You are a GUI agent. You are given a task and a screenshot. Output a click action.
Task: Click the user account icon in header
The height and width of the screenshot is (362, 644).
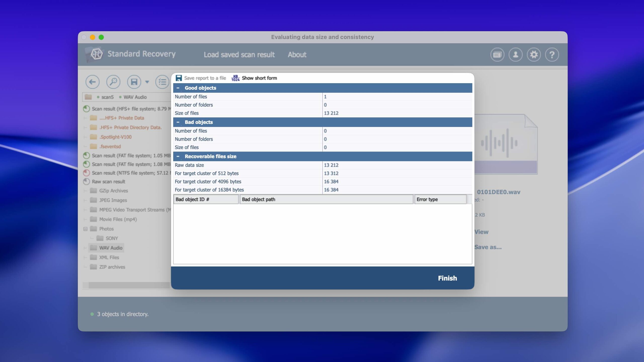pyautogui.click(x=515, y=55)
